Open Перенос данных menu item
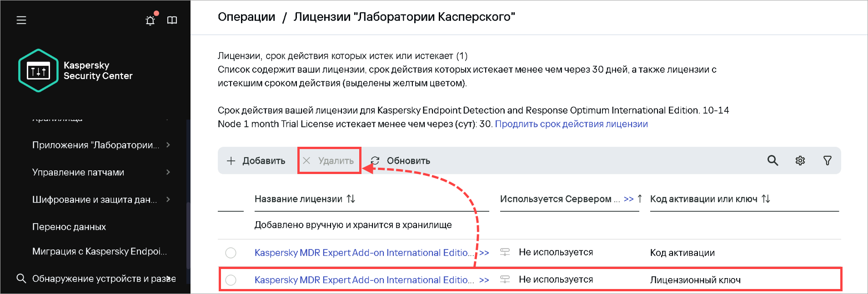This screenshot has height=294, width=868. pyautogui.click(x=69, y=227)
